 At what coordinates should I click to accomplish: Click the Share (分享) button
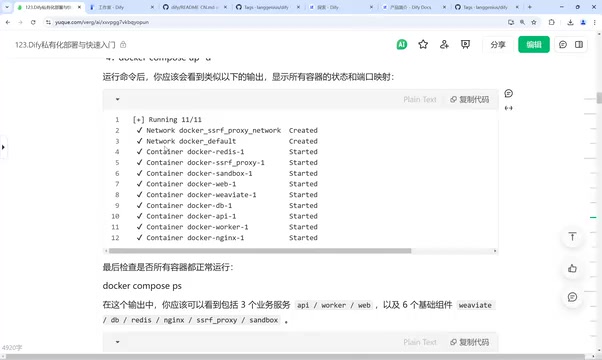point(498,45)
